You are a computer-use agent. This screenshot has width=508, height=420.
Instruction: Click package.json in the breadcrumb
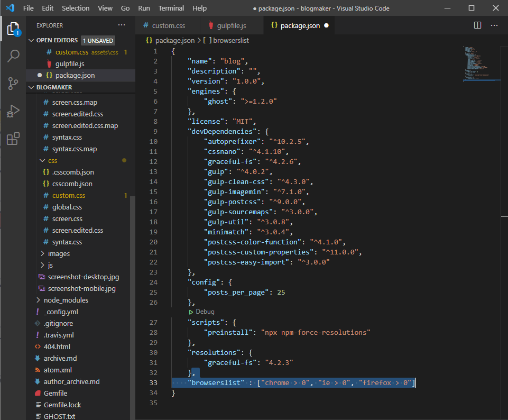pyautogui.click(x=175, y=40)
